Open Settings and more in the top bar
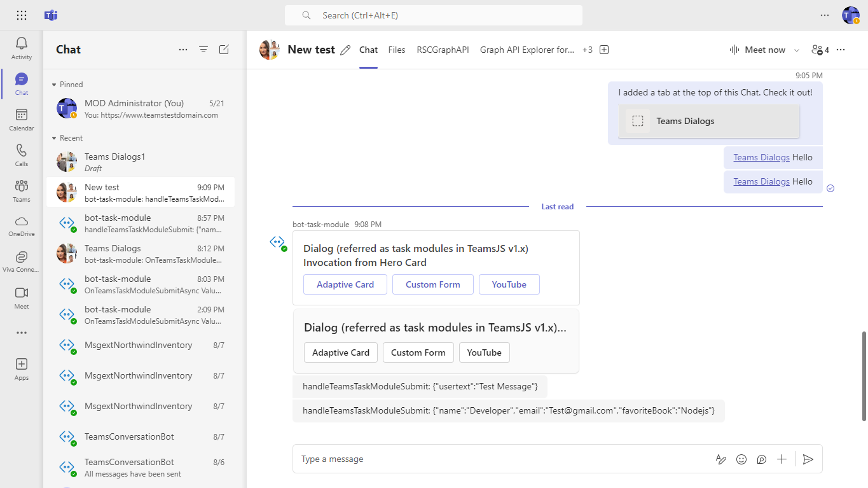Screen dimensions: 868x488 coord(825,15)
